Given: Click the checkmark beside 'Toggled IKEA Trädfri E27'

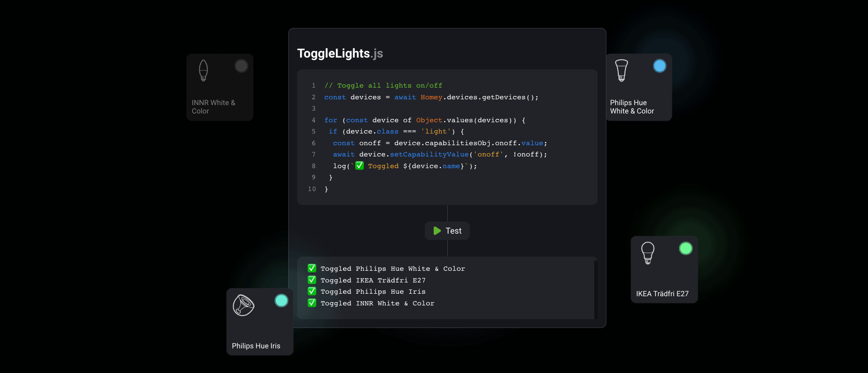Looking at the screenshot, I should (x=312, y=280).
